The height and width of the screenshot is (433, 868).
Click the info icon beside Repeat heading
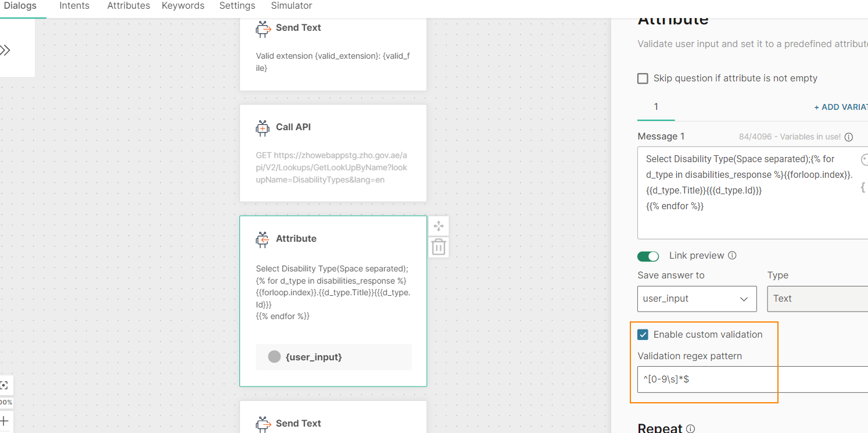point(690,429)
